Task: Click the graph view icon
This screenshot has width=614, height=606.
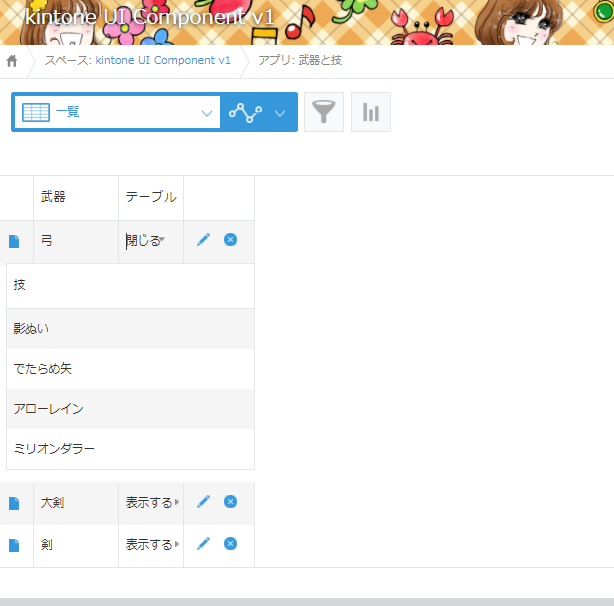Action: 246,113
